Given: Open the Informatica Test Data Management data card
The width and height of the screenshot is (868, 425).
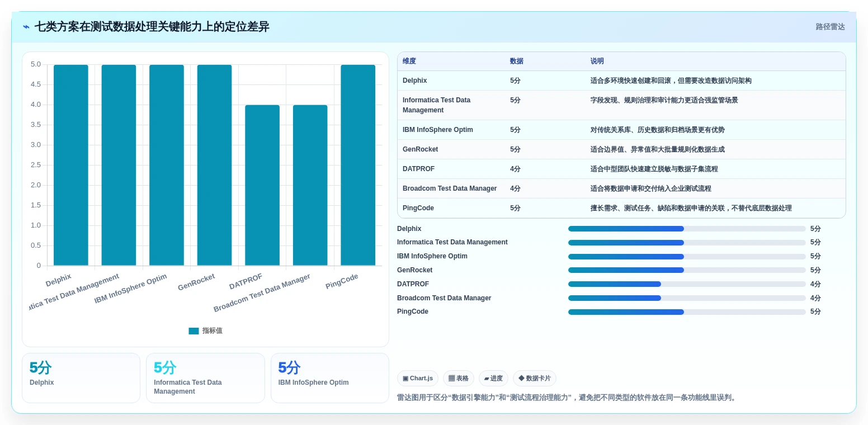Looking at the screenshot, I should point(205,378).
